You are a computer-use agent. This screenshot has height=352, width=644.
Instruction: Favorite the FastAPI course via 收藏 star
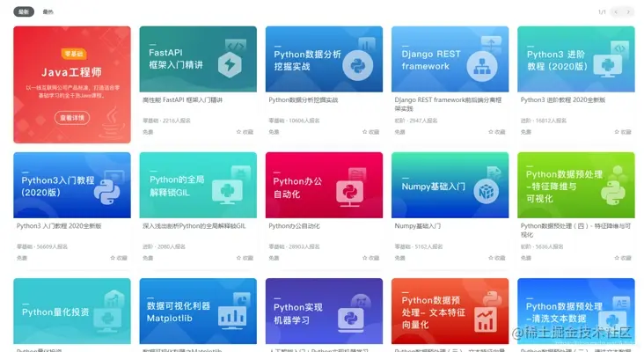[245, 132]
